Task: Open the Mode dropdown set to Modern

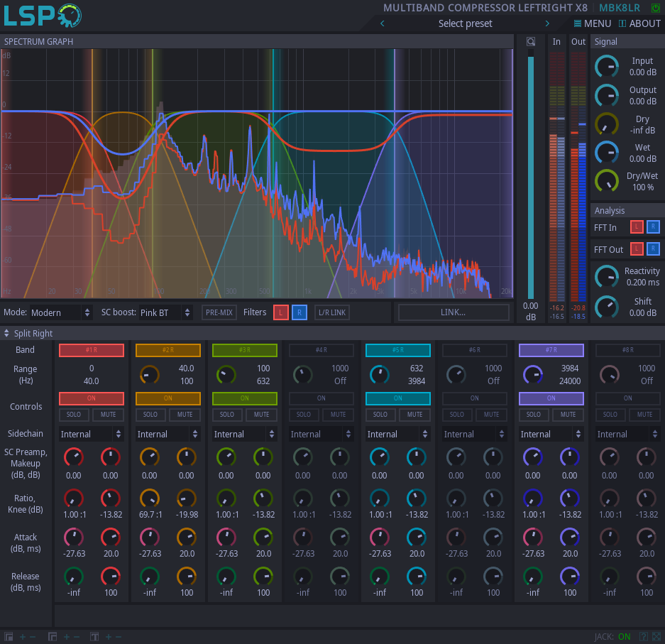Action: pos(61,312)
